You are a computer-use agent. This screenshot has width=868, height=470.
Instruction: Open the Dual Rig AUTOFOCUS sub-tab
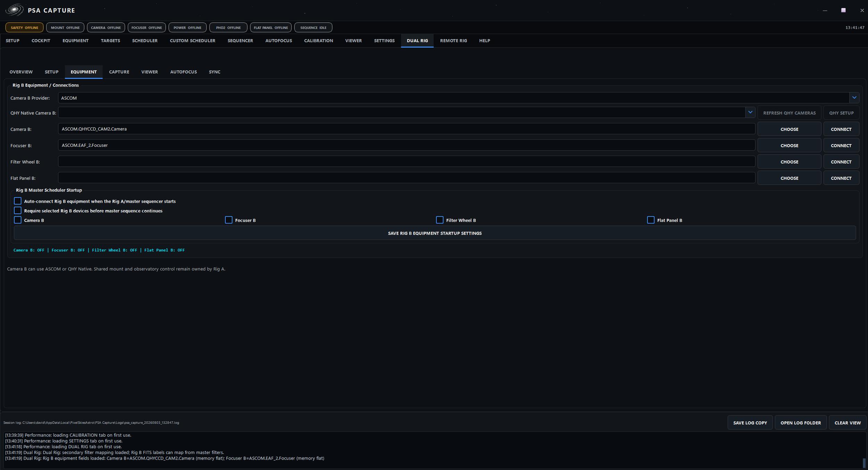pyautogui.click(x=183, y=72)
